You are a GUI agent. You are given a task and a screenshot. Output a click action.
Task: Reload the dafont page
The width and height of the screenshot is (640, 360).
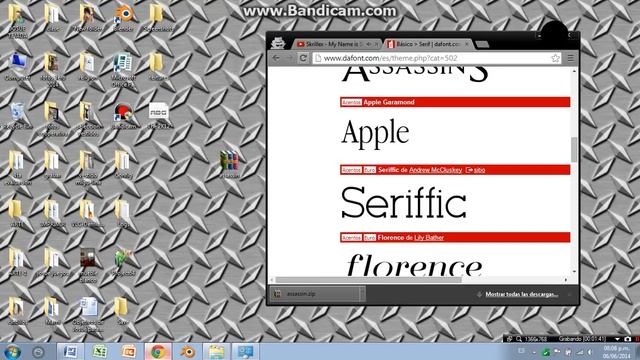tap(303, 58)
